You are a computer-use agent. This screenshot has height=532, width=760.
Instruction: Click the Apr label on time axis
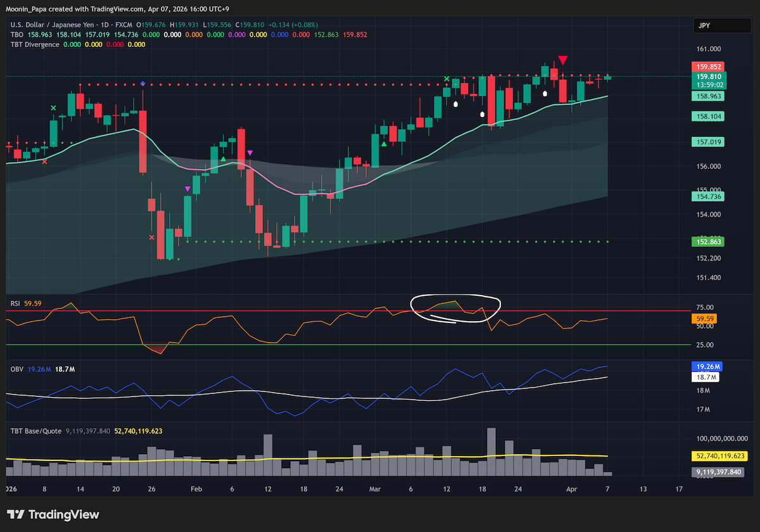571,490
